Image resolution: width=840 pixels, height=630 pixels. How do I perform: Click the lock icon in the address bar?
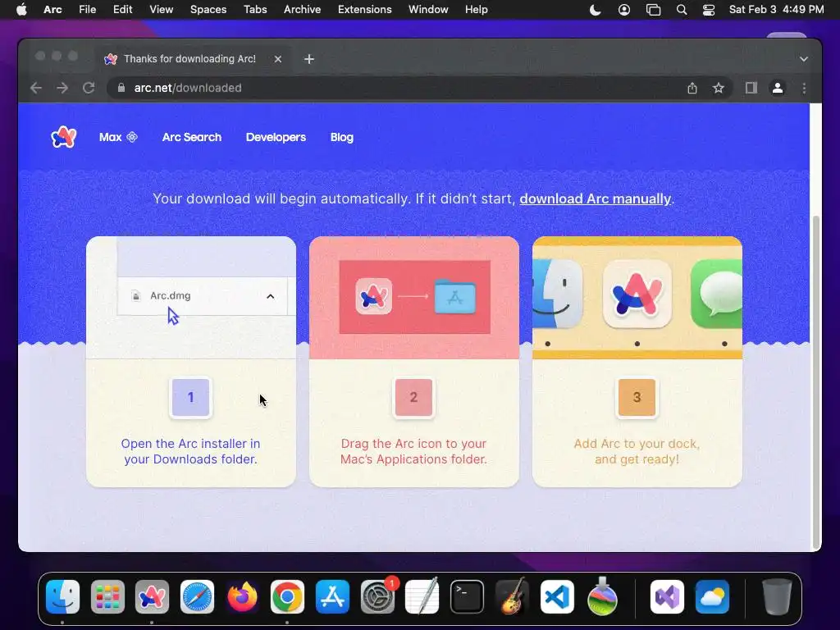click(121, 88)
